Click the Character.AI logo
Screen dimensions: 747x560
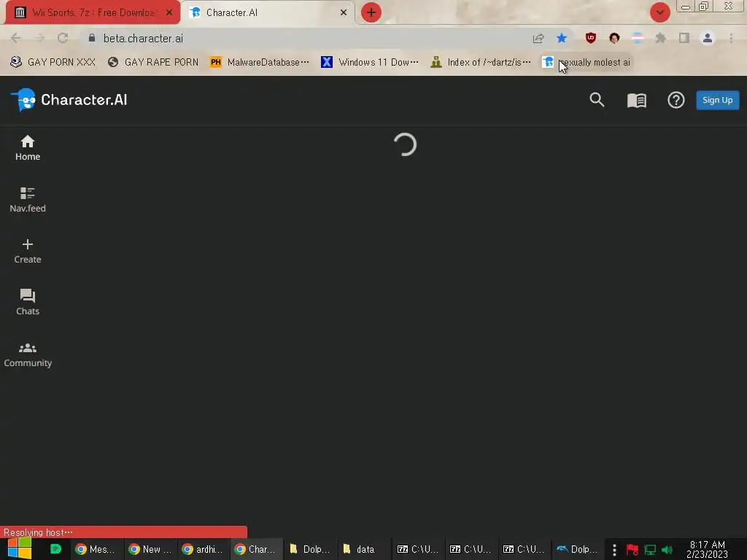click(69, 100)
